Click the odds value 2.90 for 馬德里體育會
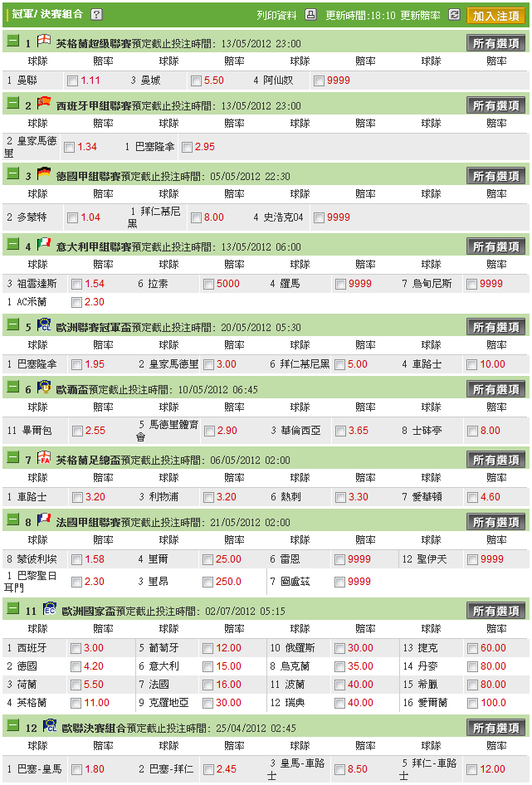 [x=227, y=431]
